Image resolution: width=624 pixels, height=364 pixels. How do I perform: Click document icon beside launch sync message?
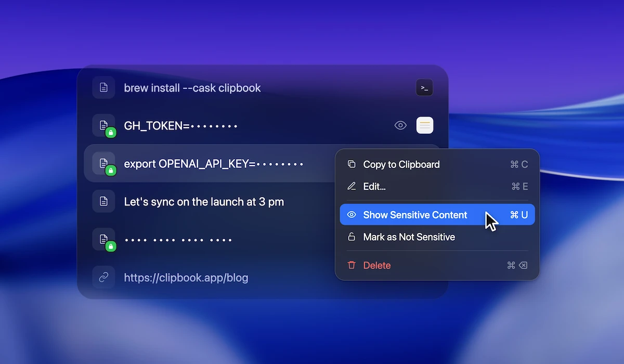point(103,201)
